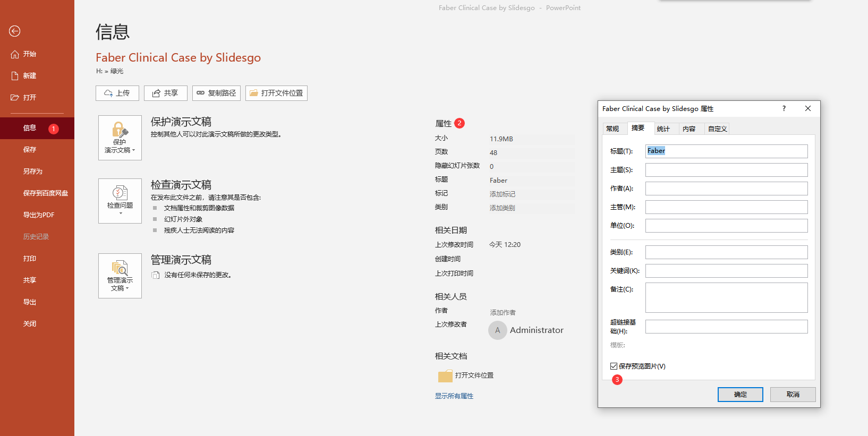Close the properties dialog
The height and width of the screenshot is (436, 868).
pos(808,108)
